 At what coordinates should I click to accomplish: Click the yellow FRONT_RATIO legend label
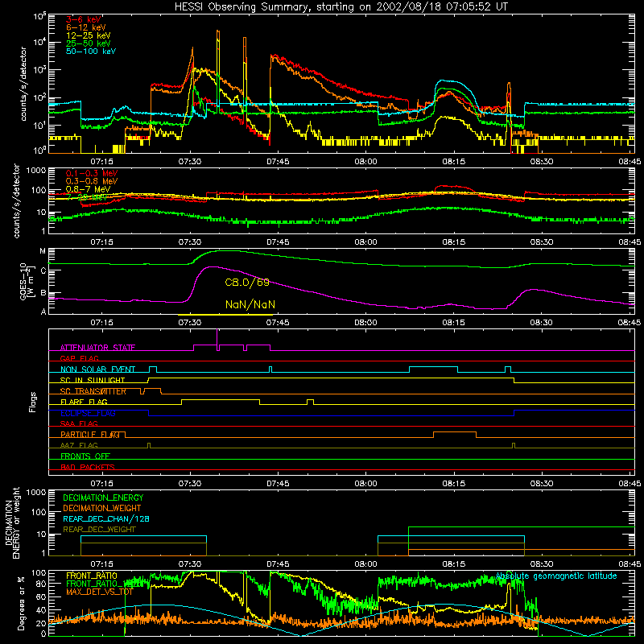pos(92,576)
